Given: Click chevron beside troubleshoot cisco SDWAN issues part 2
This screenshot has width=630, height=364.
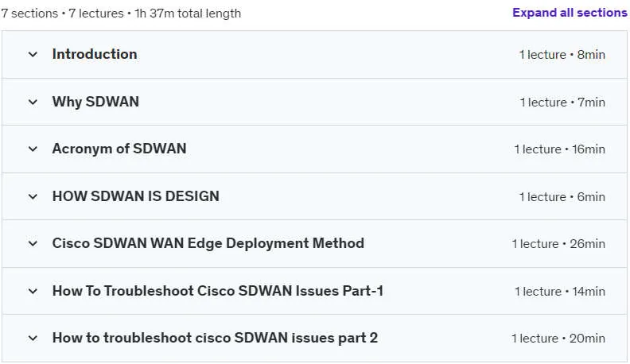Looking at the screenshot, I should click(x=33, y=339).
